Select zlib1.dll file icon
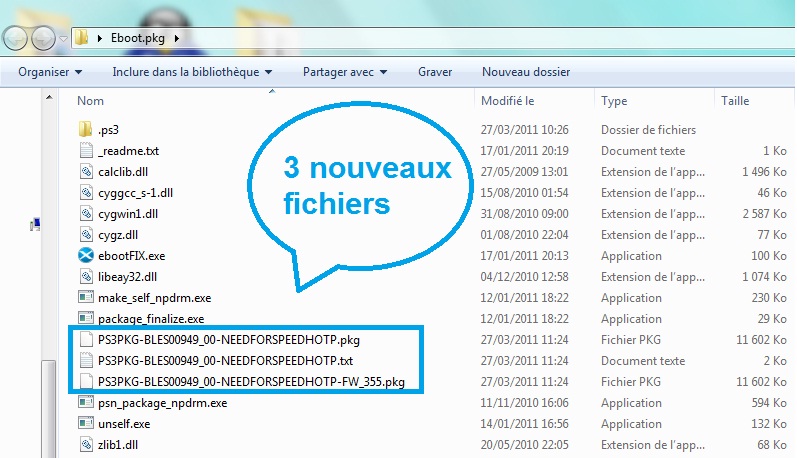Image resolution: width=797 pixels, height=458 pixels. point(86,444)
